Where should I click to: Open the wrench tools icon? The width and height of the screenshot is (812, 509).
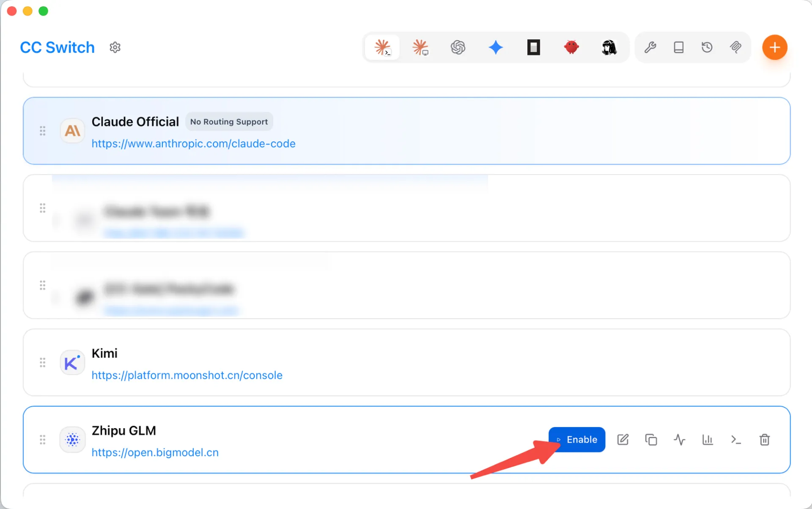click(650, 47)
